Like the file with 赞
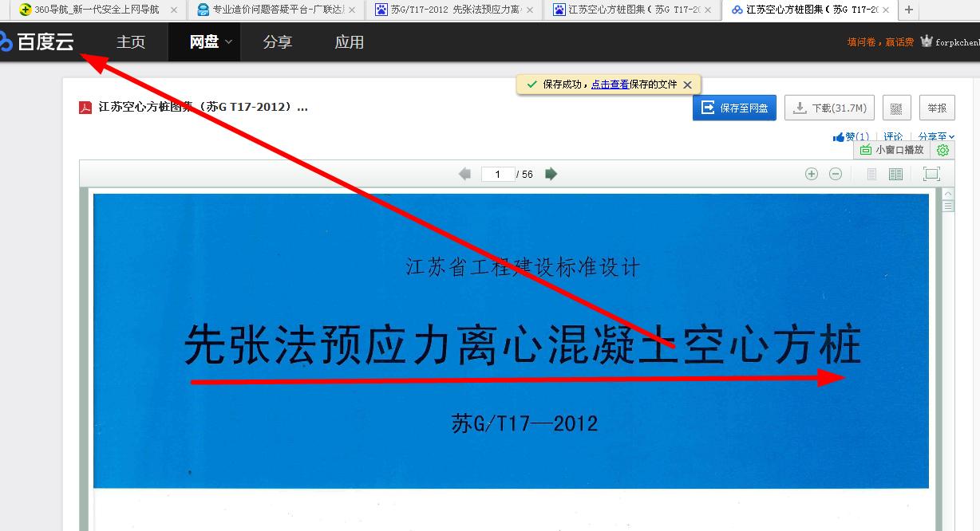Image resolution: width=980 pixels, height=531 pixels. pyautogui.click(x=851, y=137)
